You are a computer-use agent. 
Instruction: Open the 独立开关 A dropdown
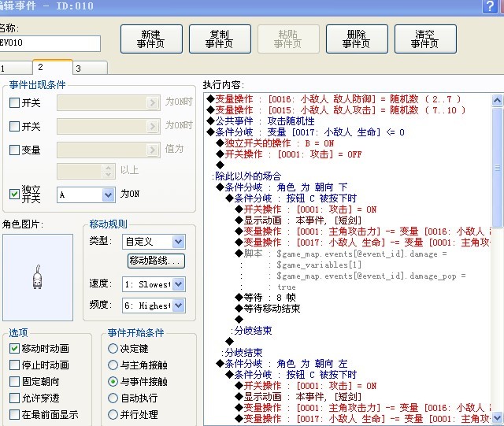click(86, 194)
